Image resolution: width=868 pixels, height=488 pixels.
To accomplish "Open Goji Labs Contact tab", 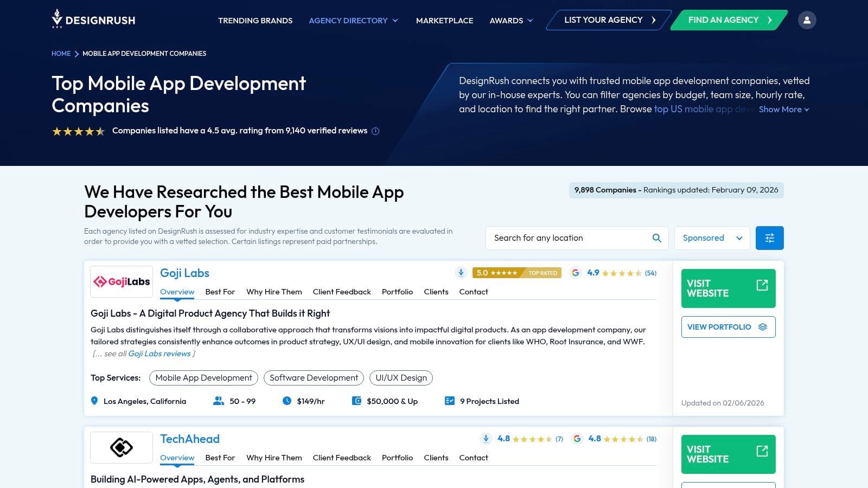I will [474, 292].
